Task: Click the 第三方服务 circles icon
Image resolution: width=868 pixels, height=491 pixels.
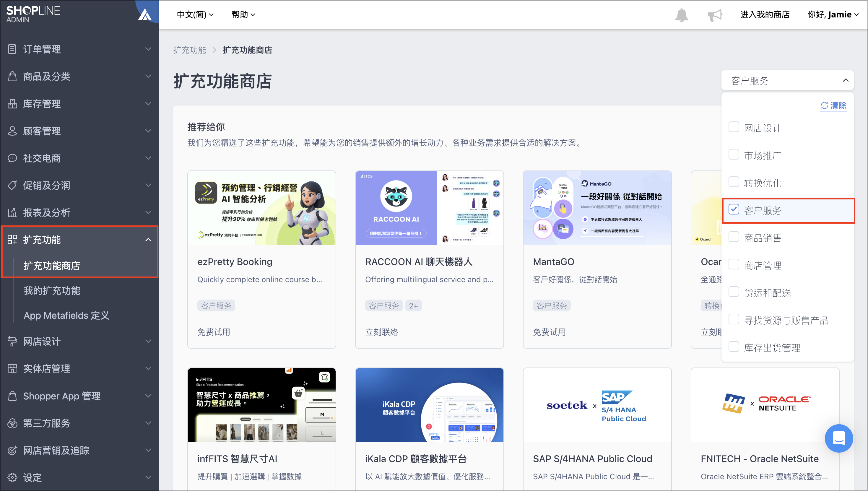Action: pyautogui.click(x=12, y=423)
